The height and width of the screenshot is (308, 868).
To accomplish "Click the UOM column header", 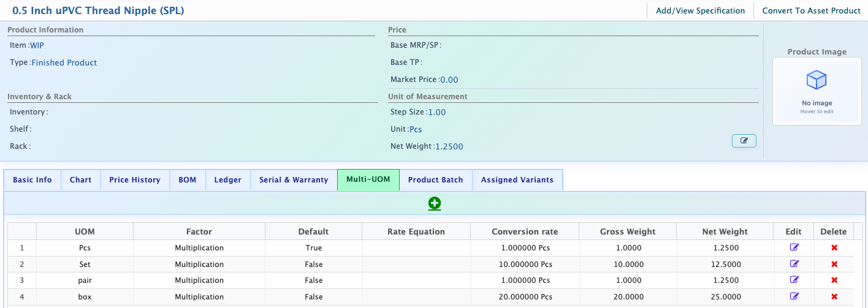I will pyautogui.click(x=85, y=231).
